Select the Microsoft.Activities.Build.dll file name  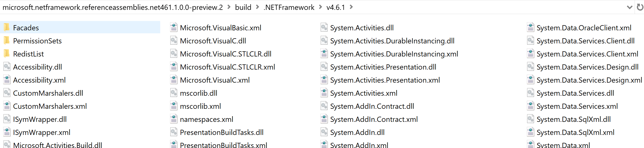pyautogui.click(x=58, y=145)
